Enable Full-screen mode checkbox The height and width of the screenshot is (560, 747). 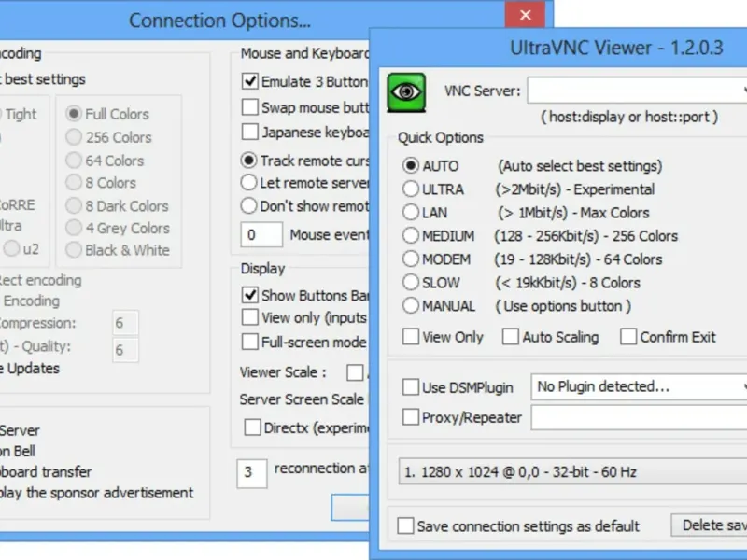click(x=250, y=342)
